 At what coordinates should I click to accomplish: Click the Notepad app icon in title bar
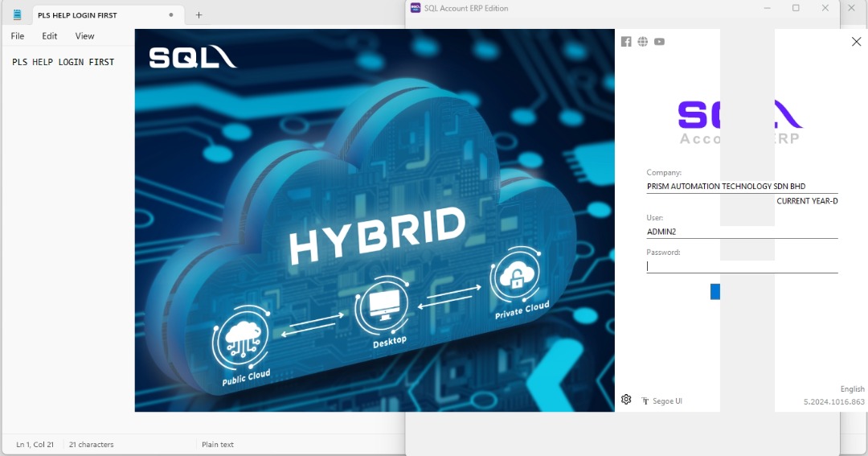coord(17,14)
